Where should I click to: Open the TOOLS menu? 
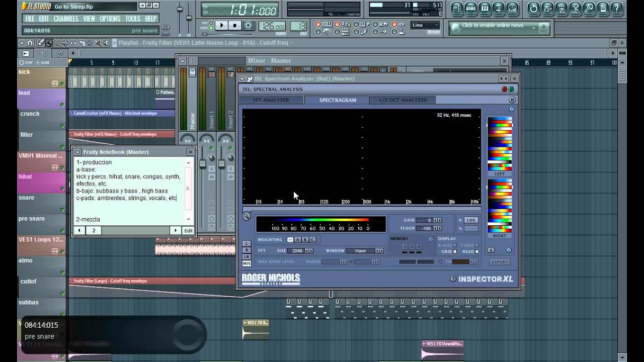(133, 19)
